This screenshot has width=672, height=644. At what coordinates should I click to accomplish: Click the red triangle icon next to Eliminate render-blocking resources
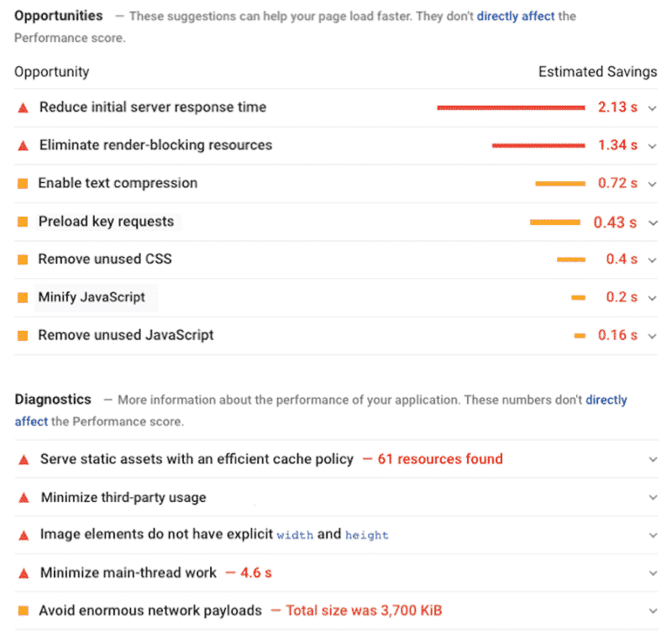(x=23, y=145)
